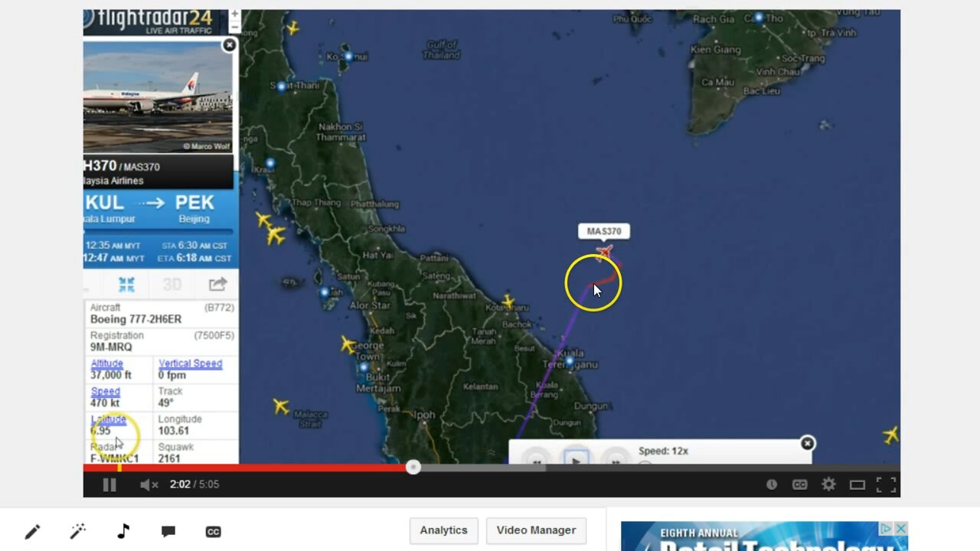
Task: Select yellow plane over Malacca Strait
Action: point(281,406)
